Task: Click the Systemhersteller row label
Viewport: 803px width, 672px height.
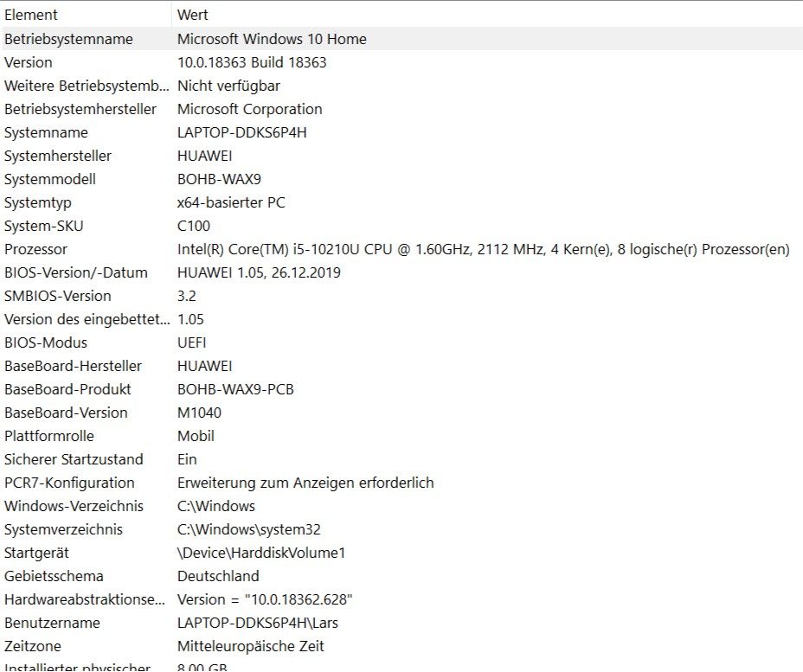Action: coord(58,156)
